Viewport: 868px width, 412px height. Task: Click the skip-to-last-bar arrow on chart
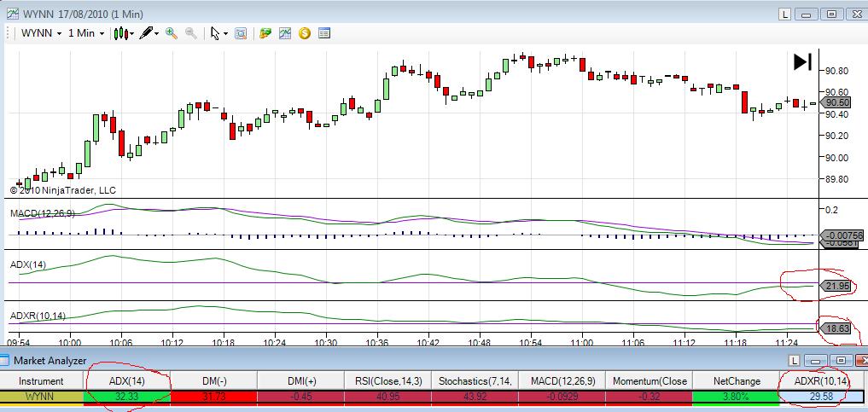coord(802,61)
